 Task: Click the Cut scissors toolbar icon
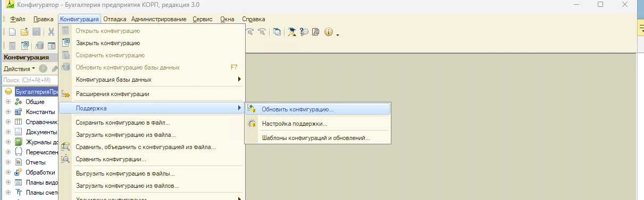tap(52, 32)
